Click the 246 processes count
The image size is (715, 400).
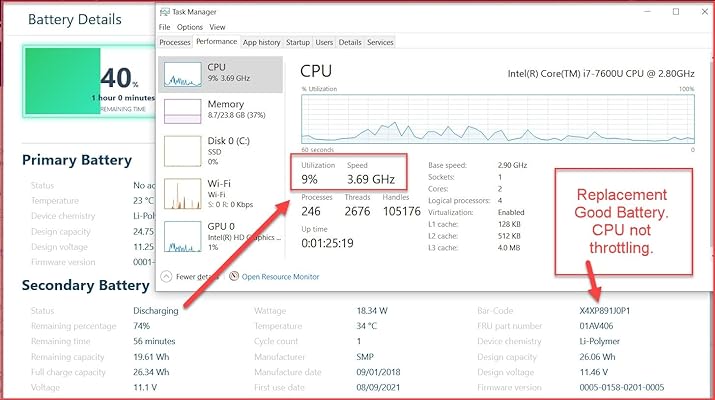tap(311, 211)
